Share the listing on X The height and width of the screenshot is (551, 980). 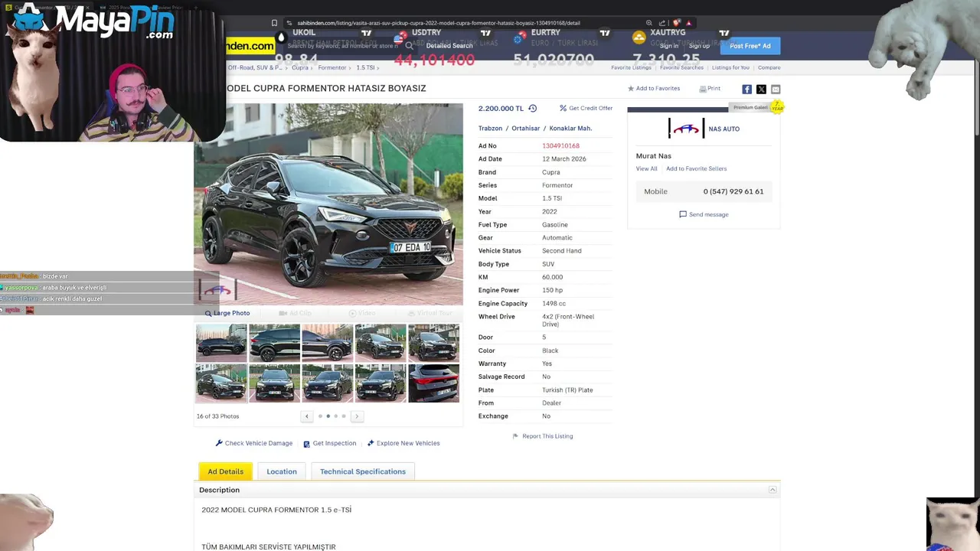761,90
